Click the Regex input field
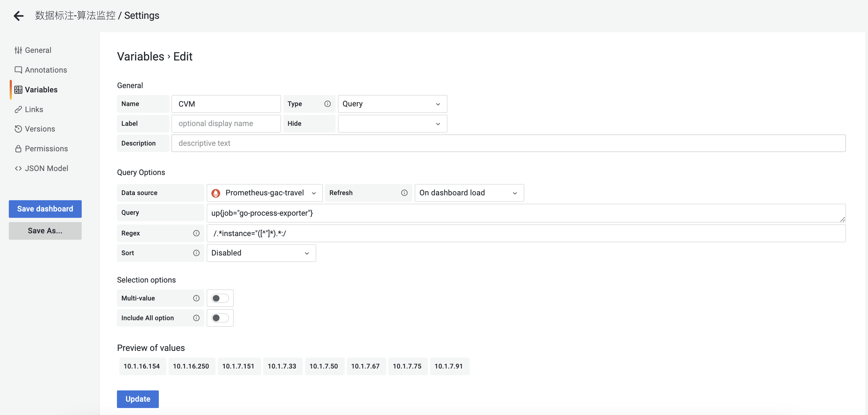Image resolution: width=868 pixels, height=415 pixels. pos(526,233)
